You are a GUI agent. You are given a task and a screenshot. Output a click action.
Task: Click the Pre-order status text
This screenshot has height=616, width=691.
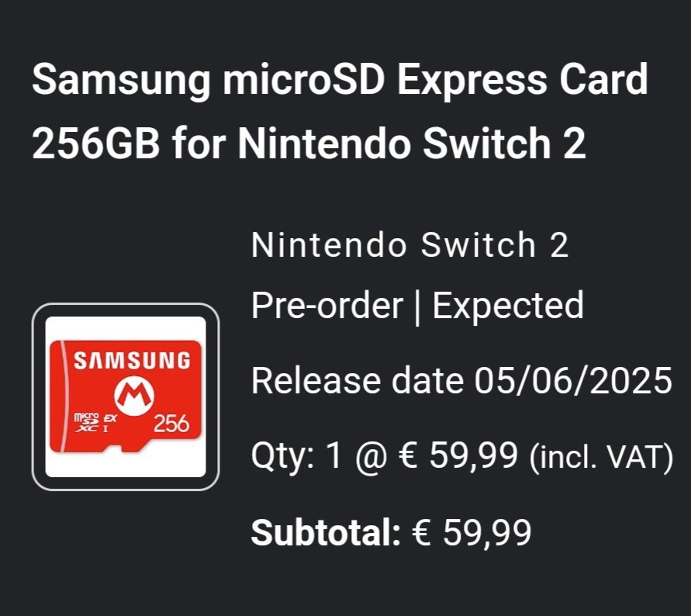[327, 306]
